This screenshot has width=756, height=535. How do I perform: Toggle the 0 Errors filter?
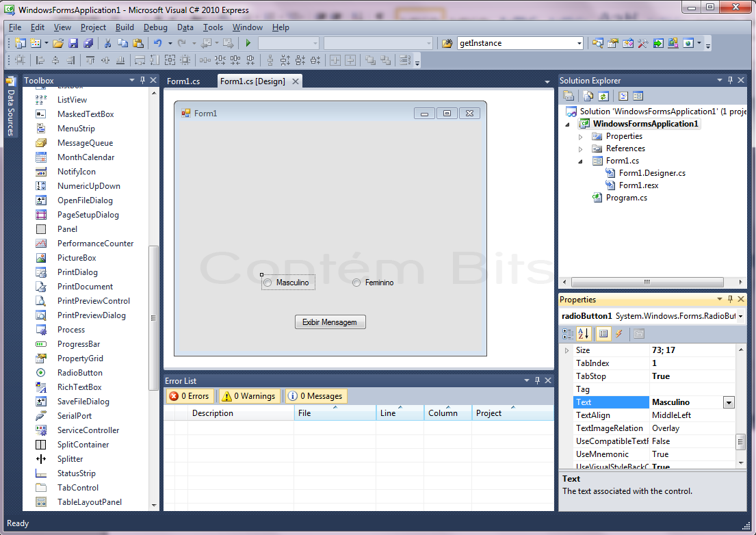coord(190,396)
